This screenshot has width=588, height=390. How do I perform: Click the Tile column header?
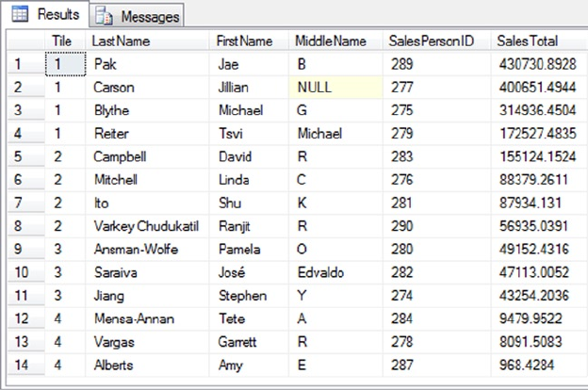point(62,41)
